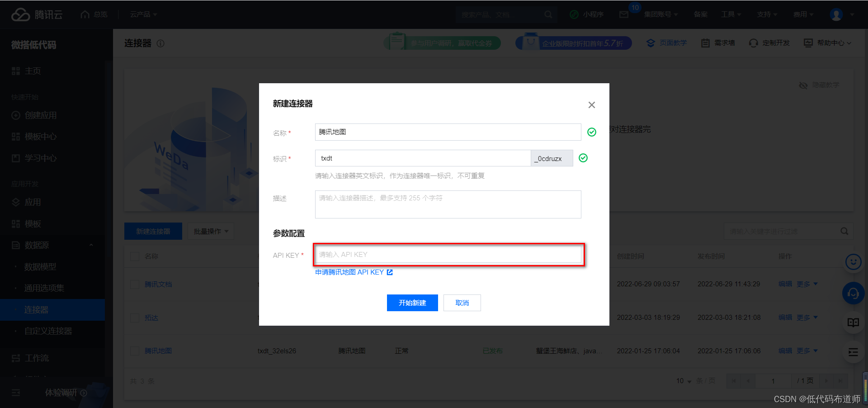
Task: Check the 腾讯地图 row checkbox
Action: 135,351
